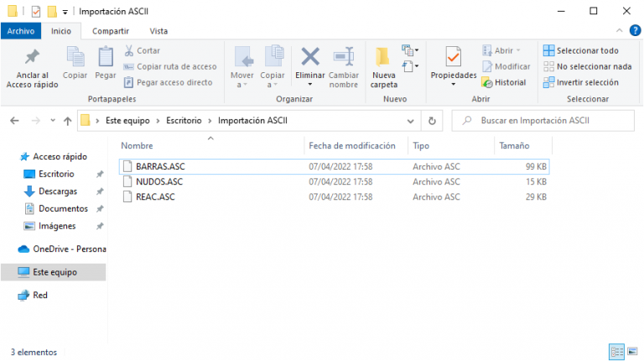Open Acceso rápido in the sidebar
Screen dimensions: 644x361
tap(54, 157)
